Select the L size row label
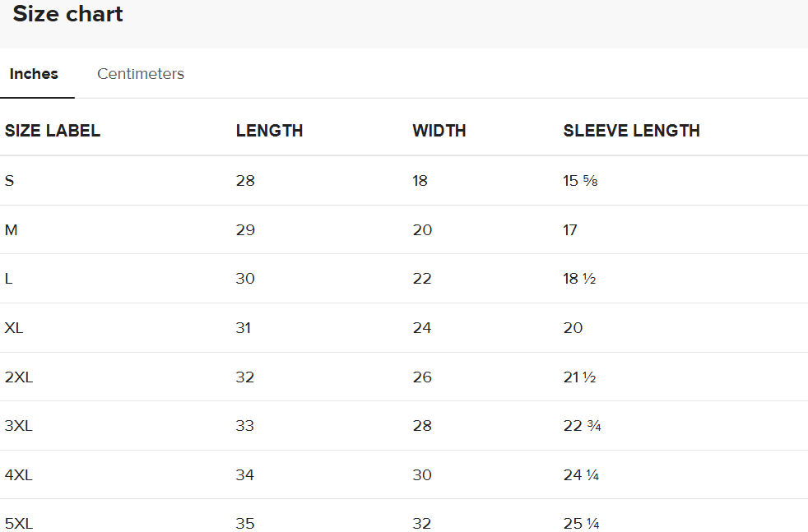This screenshot has width=808, height=532. click(x=8, y=279)
